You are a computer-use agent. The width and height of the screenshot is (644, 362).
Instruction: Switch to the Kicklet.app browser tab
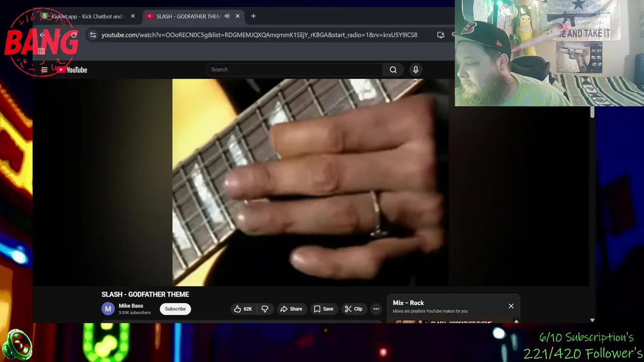click(x=88, y=16)
